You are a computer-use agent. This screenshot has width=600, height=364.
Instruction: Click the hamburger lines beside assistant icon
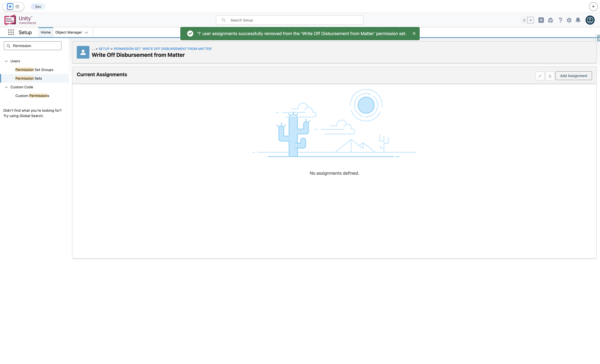pyautogui.click(x=17, y=7)
